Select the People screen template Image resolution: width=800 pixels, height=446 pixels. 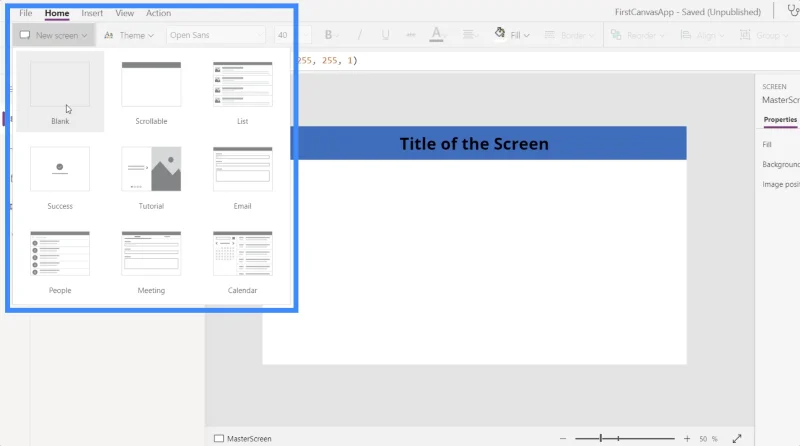coord(60,262)
